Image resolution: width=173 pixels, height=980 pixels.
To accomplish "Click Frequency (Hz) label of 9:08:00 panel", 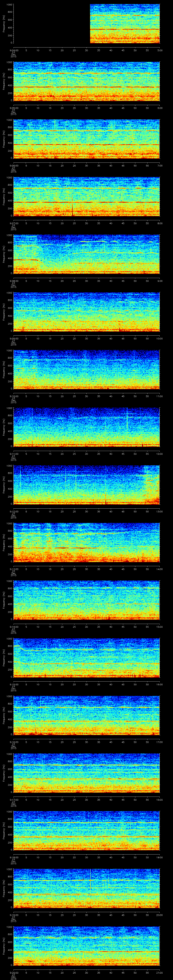I will 4,255.
